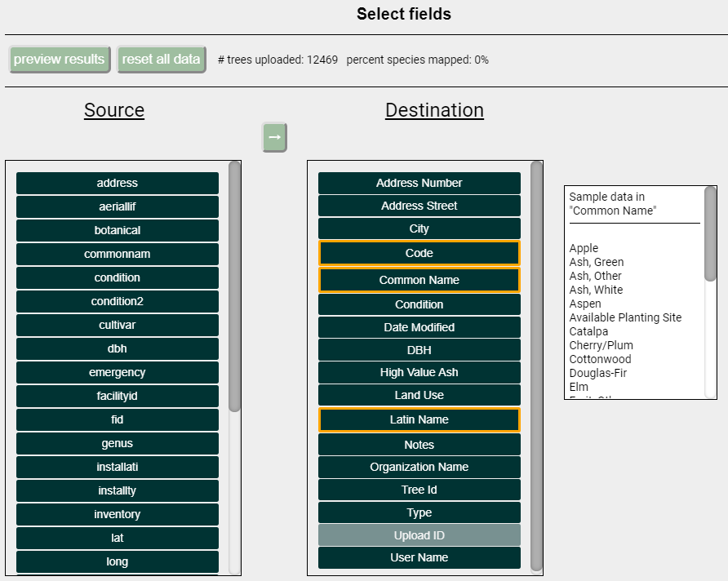
Task: Select the High Value Ash destination field
Action: click(x=419, y=374)
